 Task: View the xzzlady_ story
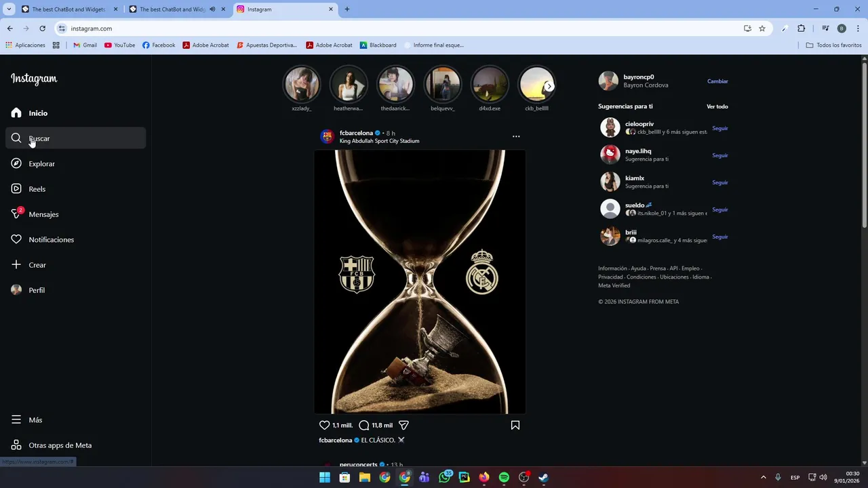(x=302, y=85)
